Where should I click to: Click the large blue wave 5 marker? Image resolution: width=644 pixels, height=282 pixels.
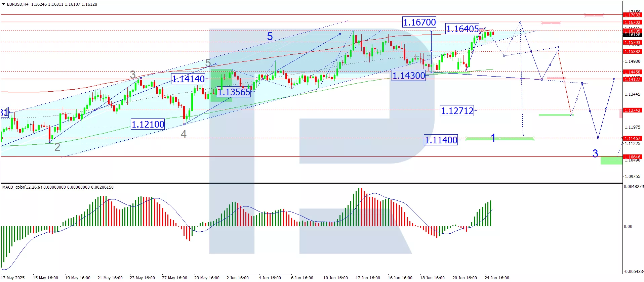pos(270,36)
